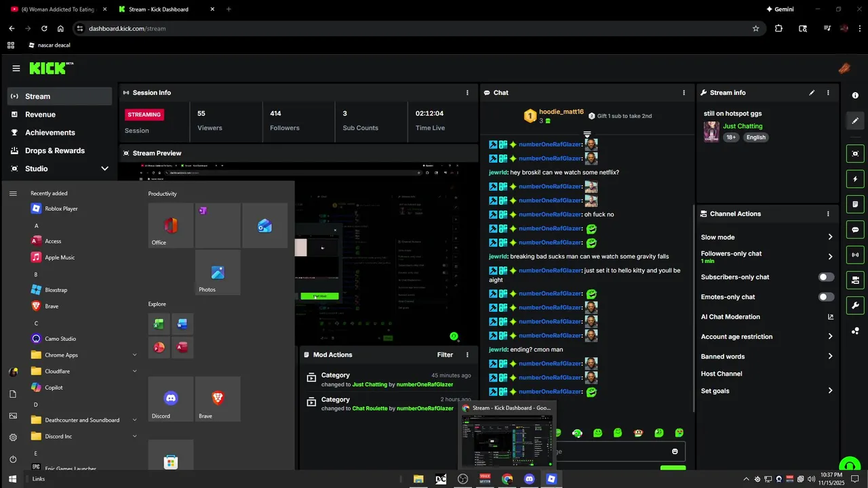
Task: Open File Explorer from the taskbar
Action: click(x=418, y=479)
